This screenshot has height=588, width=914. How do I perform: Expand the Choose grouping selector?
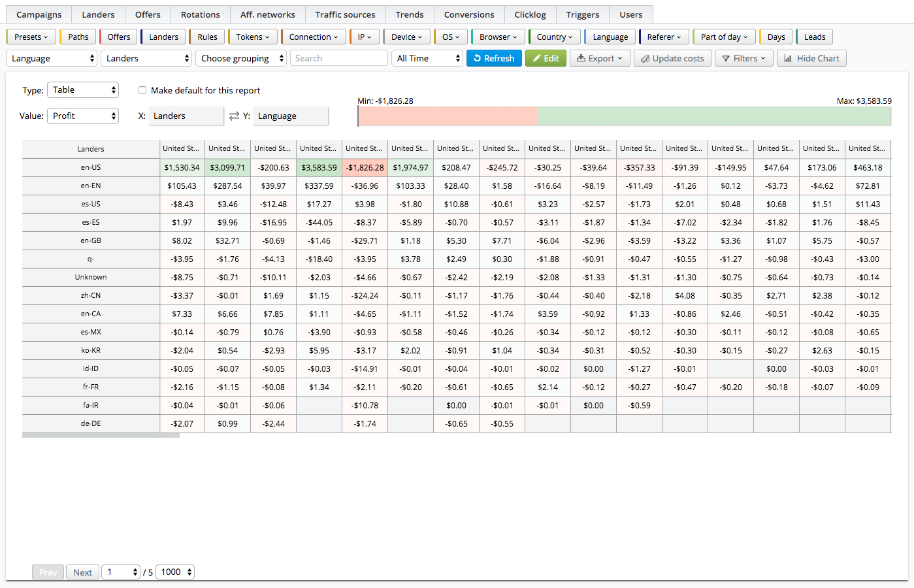241,58
